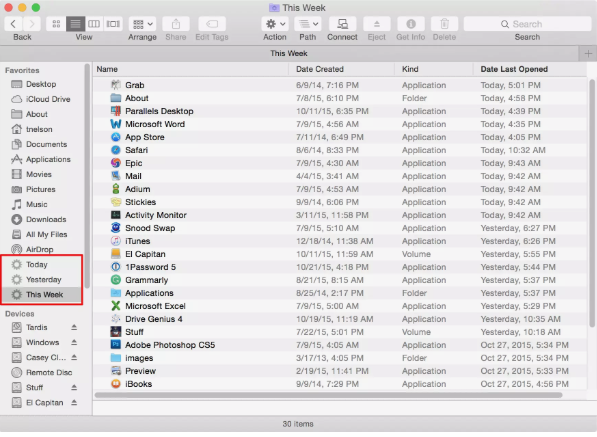Click the Delete trash icon
This screenshot has width=597, height=437.
tap(444, 24)
